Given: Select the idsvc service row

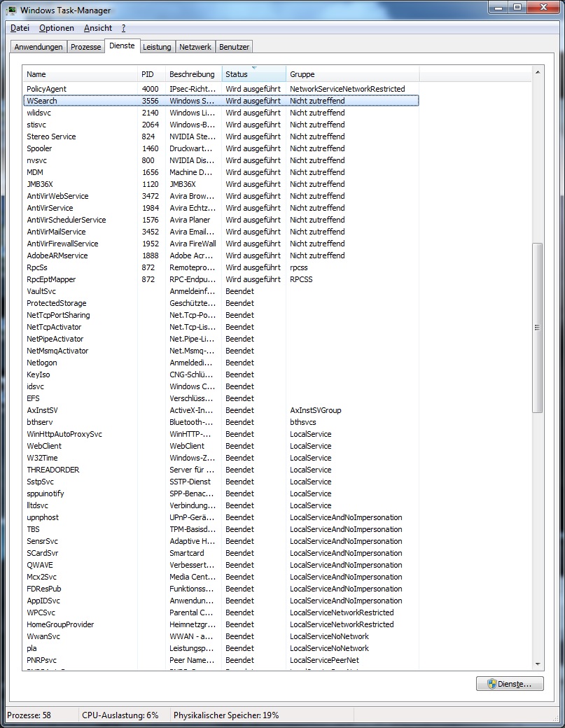Looking at the screenshot, I should click(221, 386).
